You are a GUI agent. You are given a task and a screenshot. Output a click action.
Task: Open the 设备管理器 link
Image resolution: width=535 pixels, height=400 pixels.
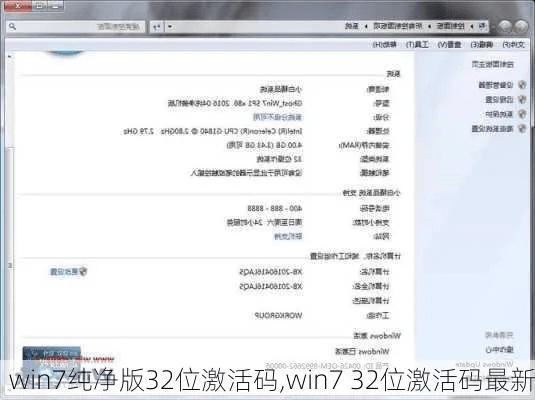tap(496, 85)
